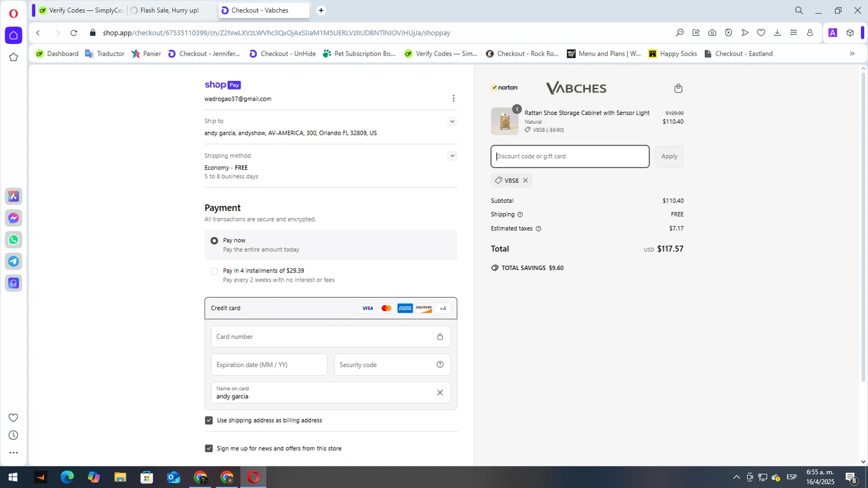Expand the Ship to section
This screenshot has height=488, width=868.
[x=452, y=121]
